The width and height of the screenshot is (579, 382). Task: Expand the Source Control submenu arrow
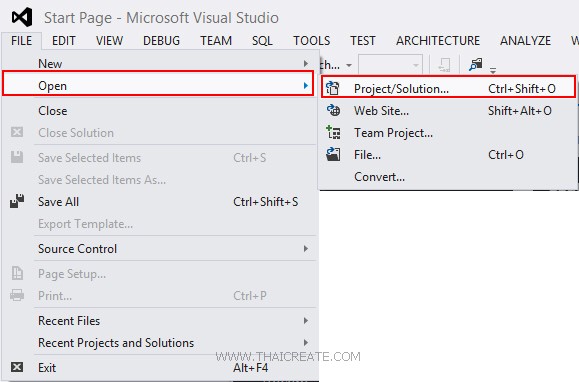(305, 248)
